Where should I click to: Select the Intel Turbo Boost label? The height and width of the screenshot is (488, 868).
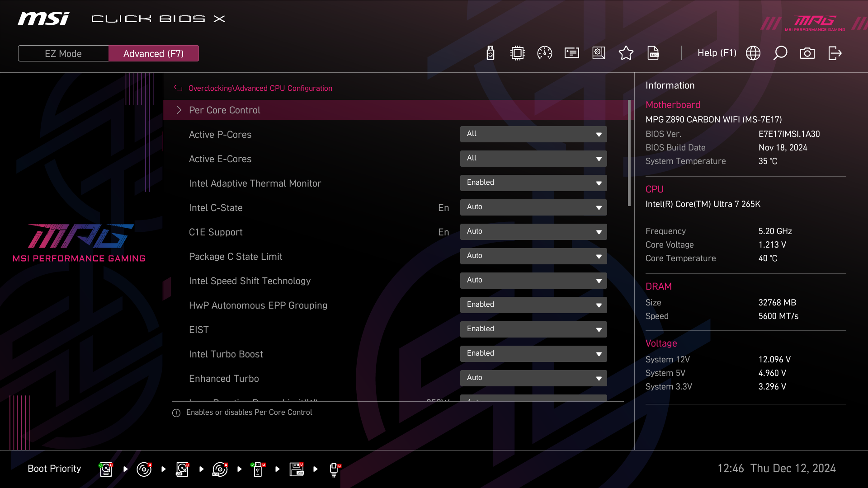click(x=226, y=354)
